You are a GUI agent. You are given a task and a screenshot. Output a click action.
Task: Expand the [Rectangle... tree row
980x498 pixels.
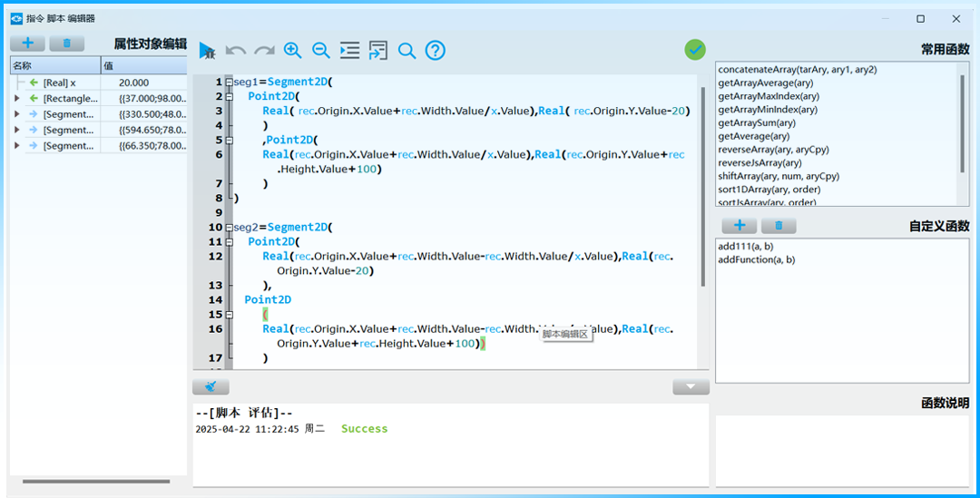coord(16,98)
